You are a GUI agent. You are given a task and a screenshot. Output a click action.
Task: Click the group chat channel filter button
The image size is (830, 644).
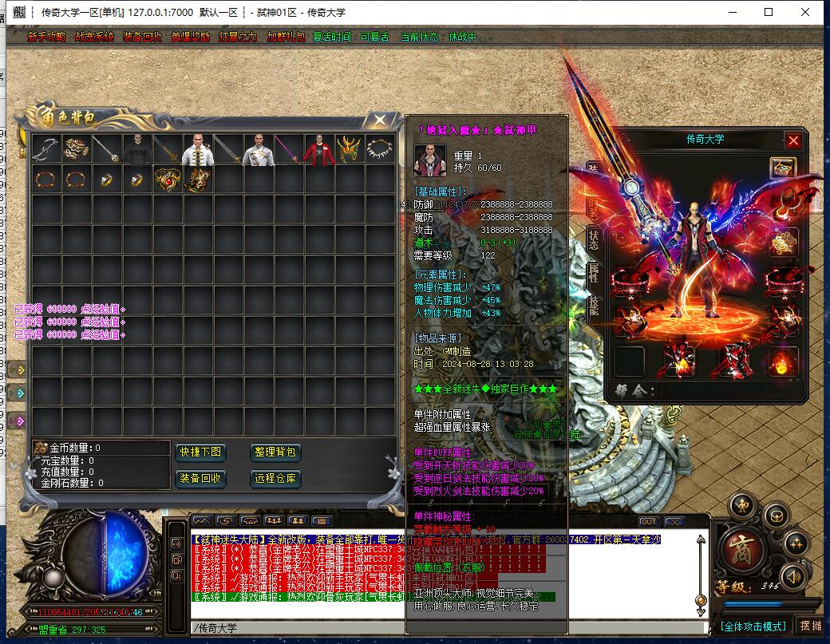tap(274, 521)
